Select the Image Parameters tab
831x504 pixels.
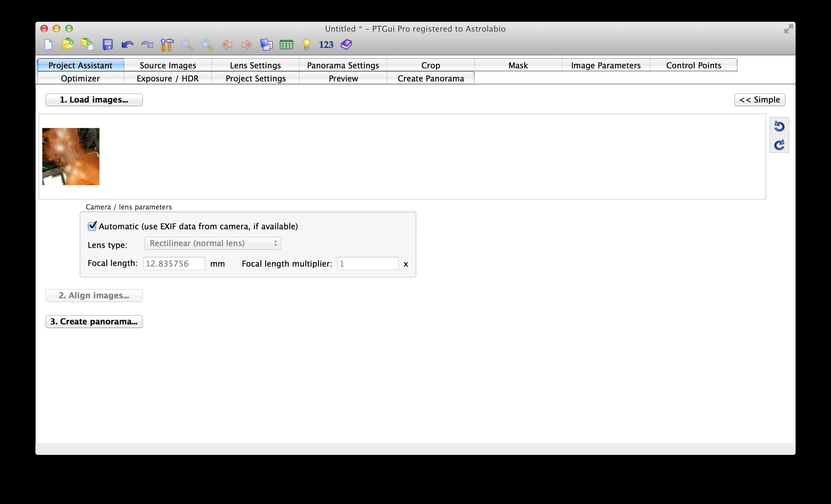pyautogui.click(x=606, y=65)
